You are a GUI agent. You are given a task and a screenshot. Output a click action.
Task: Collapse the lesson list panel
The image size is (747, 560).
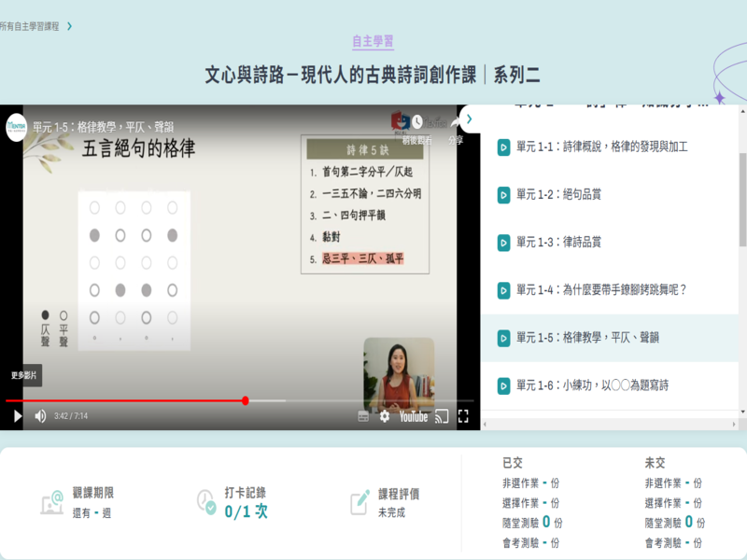pos(470,119)
